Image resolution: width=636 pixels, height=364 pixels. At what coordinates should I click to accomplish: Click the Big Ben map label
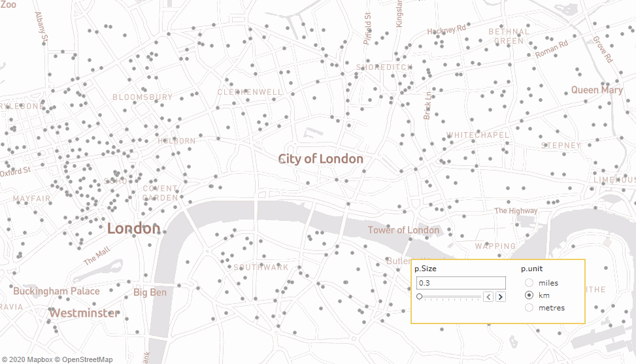150,292
